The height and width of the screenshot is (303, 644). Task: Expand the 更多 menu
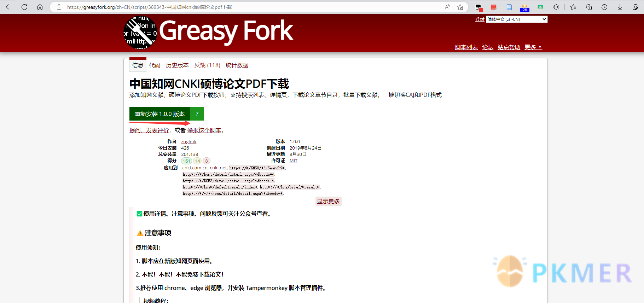pyautogui.click(x=533, y=47)
